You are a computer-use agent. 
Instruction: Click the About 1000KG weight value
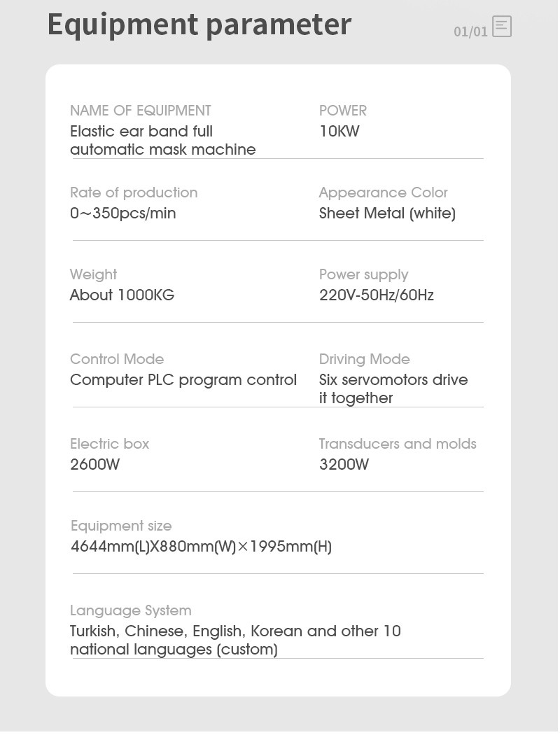point(122,295)
